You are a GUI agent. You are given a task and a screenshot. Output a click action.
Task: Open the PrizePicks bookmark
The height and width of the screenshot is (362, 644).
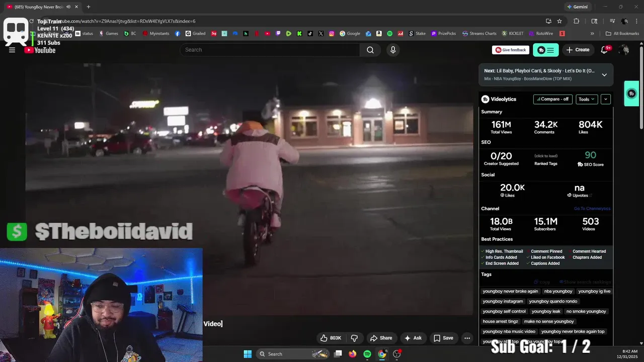[443, 34]
